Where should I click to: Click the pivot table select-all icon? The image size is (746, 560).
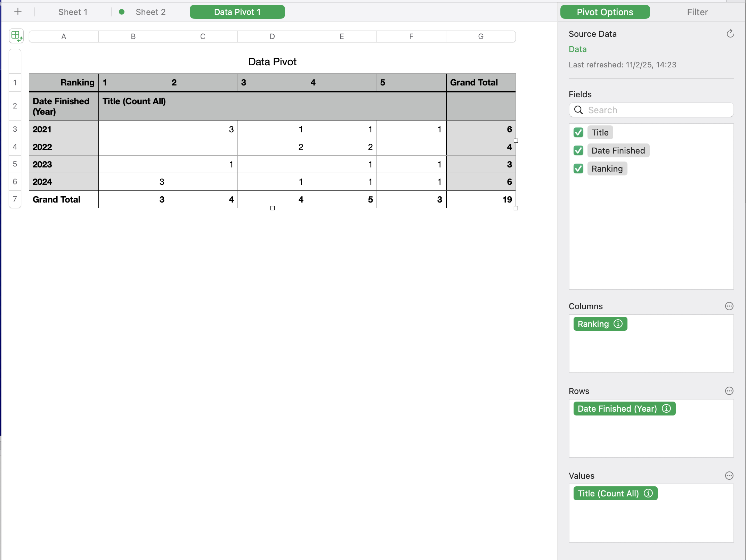coord(16,36)
